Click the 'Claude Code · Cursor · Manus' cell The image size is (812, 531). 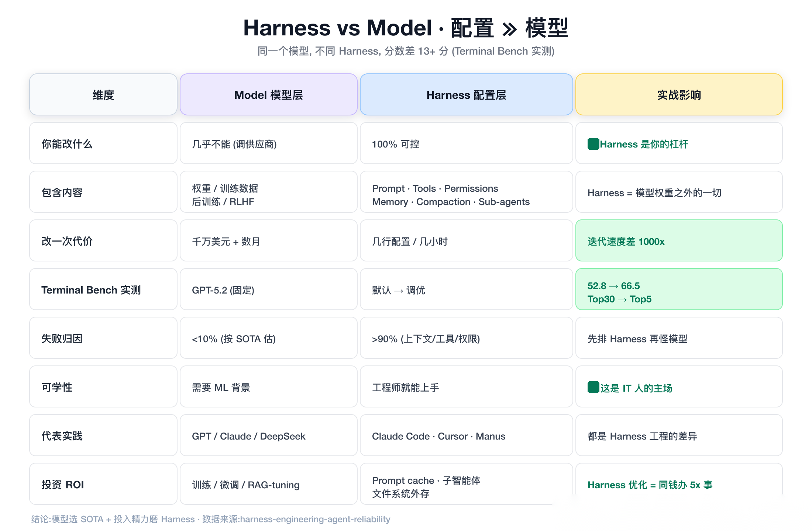point(467,435)
